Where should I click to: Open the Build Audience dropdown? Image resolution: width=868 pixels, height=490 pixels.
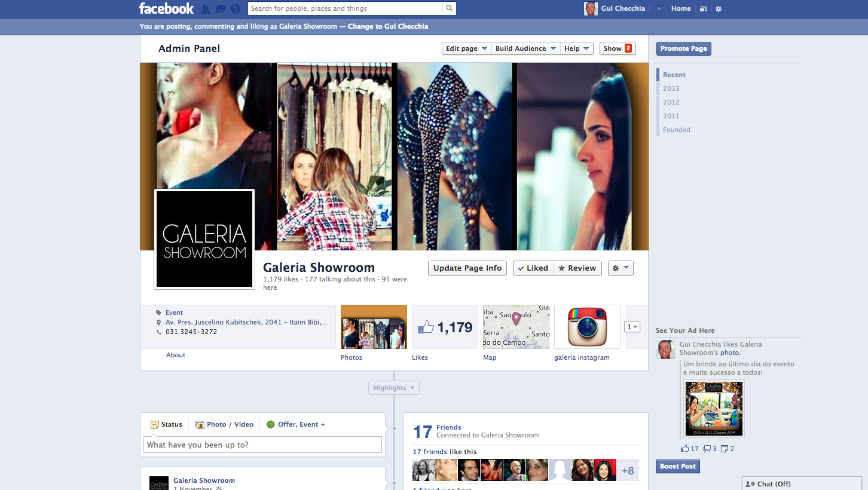[525, 48]
